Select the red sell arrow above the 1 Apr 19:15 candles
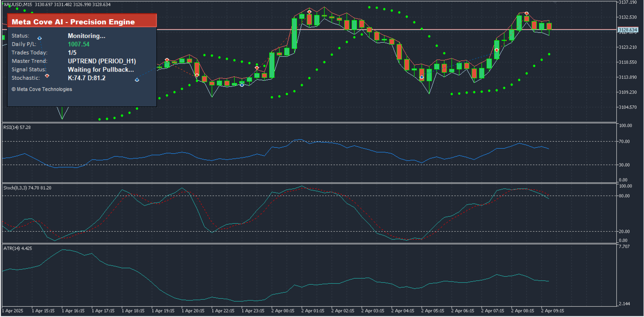This screenshot has height=317, width=644. [167, 60]
